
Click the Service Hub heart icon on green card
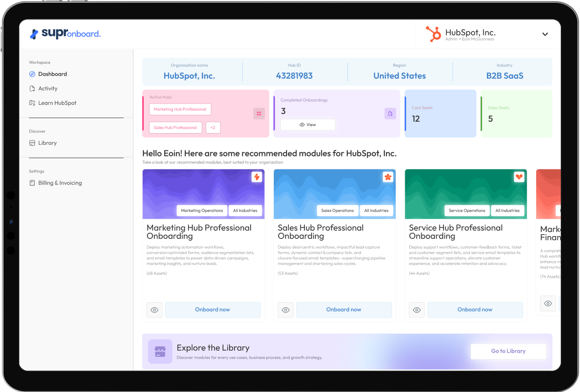coord(519,177)
